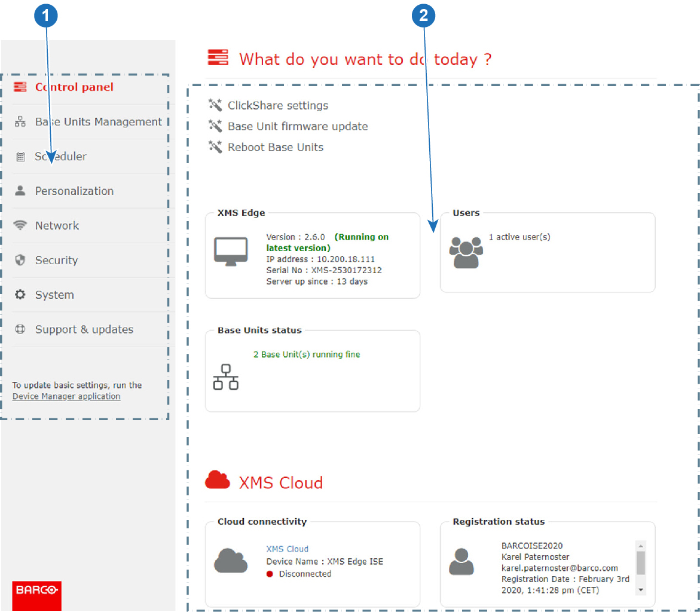Click the red XMS Cloud heading icon
Image resolution: width=700 pixels, height=612 pixels.
pyautogui.click(x=218, y=480)
